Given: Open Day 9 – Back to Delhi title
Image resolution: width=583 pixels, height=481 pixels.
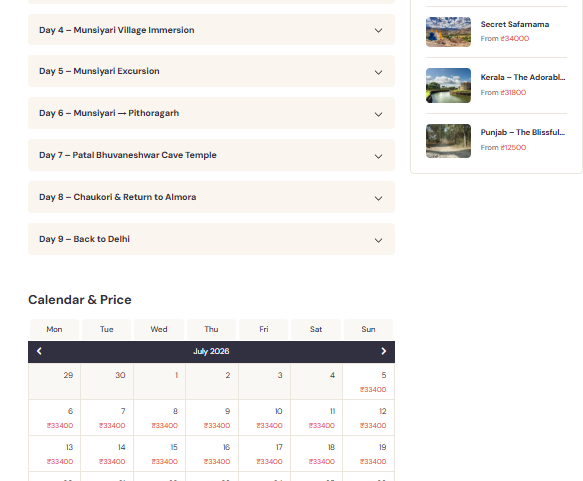Looking at the screenshot, I should 84,239.
